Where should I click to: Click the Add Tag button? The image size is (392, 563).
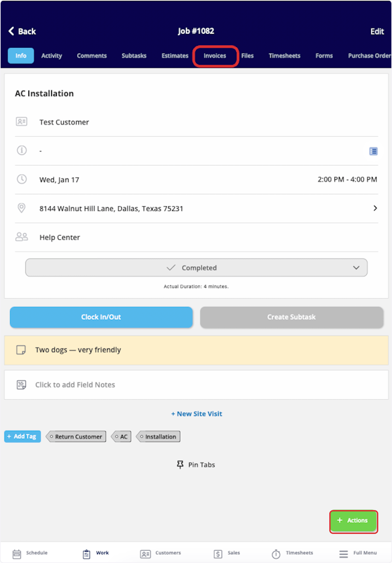tap(23, 436)
